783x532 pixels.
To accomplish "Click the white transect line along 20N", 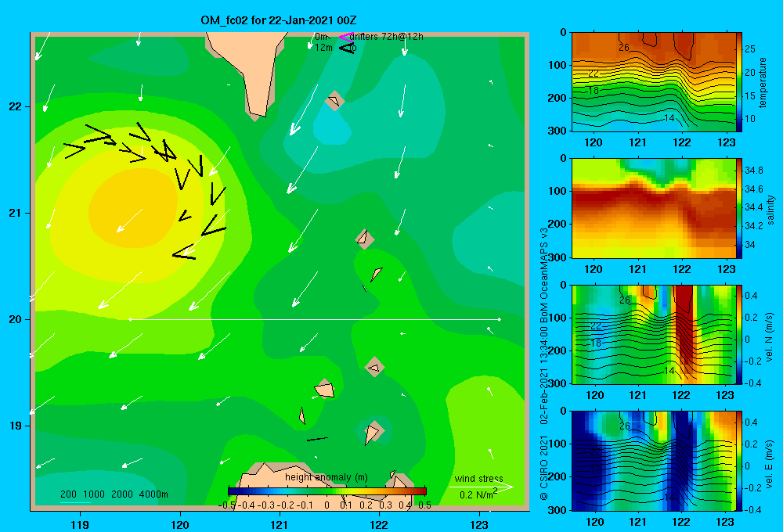I will 315,319.
